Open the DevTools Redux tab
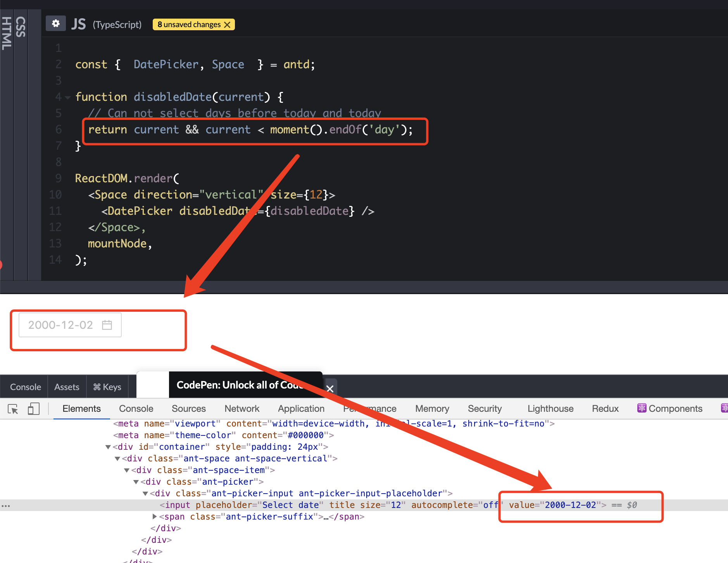Screen dimensions: 728x563 tap(605, 409)
